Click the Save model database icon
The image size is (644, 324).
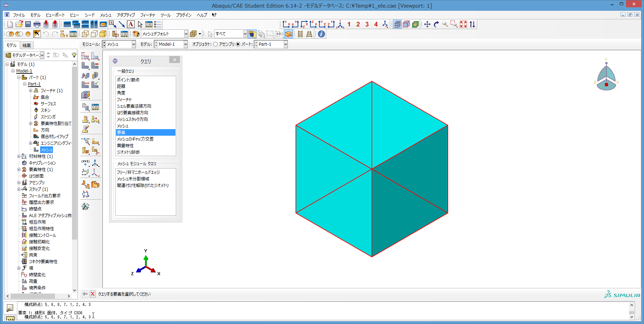click(x=28, y=24)
